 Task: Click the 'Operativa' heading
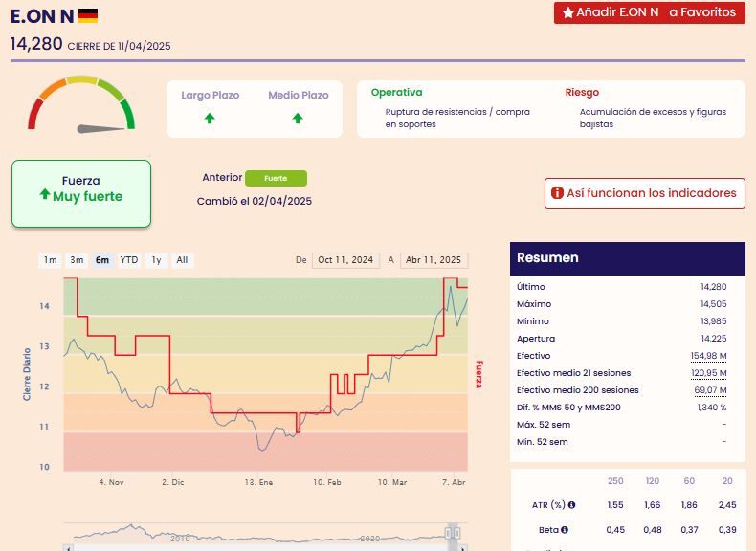pyautogui.click(x=396, y=92)
